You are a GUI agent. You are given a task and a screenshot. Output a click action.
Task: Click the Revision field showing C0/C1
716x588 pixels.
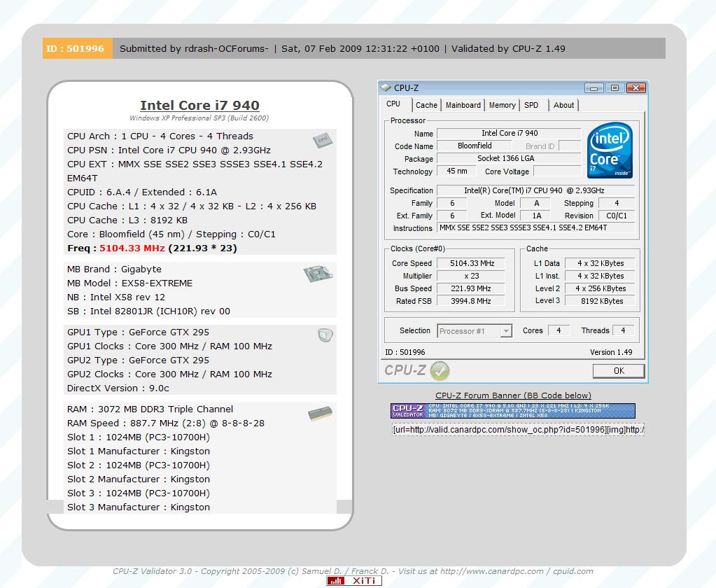617,216
